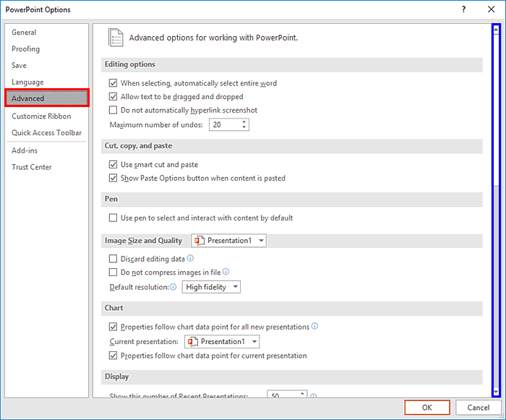506x420 pixels.
Task: Decrease Maximum number of undos with down arrow
Action: (x=244, y=127)
